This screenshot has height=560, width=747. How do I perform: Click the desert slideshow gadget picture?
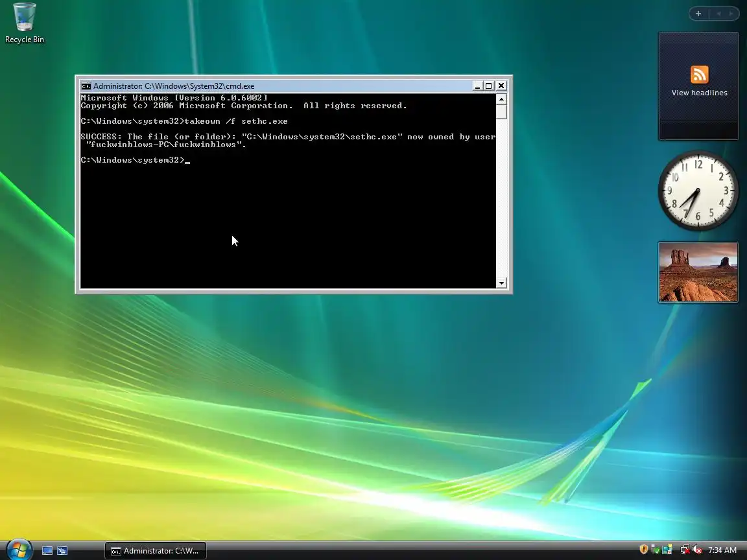[698, 272]
